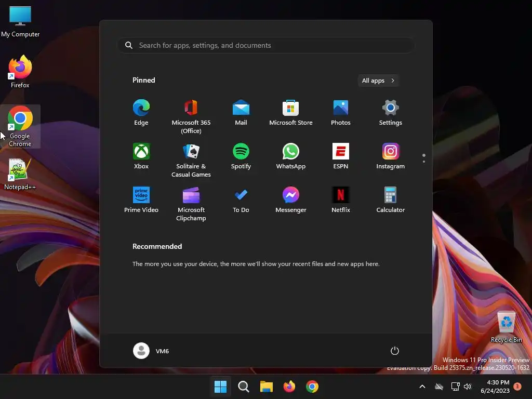Open Solitaire & Casual Games
The width and height of the screenshot is (532, 399).
[x=191, y=161]
